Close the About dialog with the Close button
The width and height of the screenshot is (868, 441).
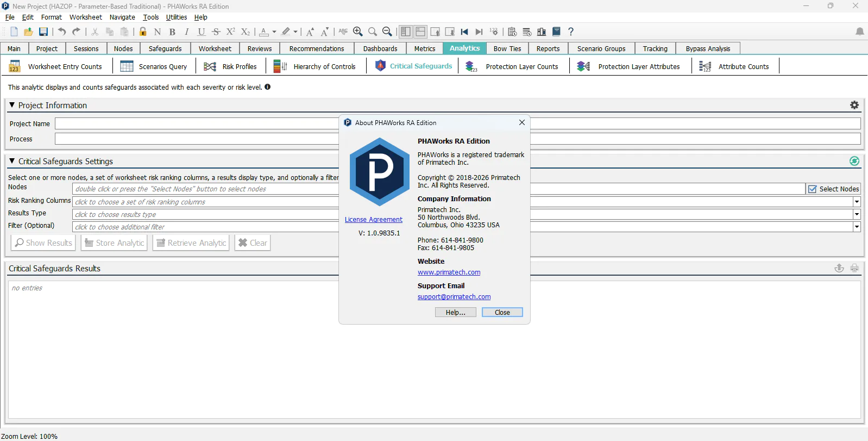point(502,312)
